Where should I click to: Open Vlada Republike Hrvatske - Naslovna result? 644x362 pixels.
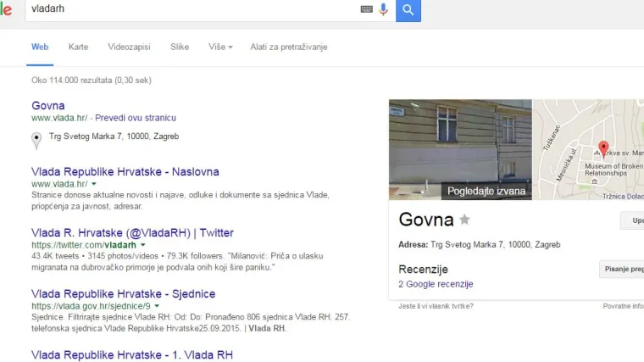click(x=125, y=171)
